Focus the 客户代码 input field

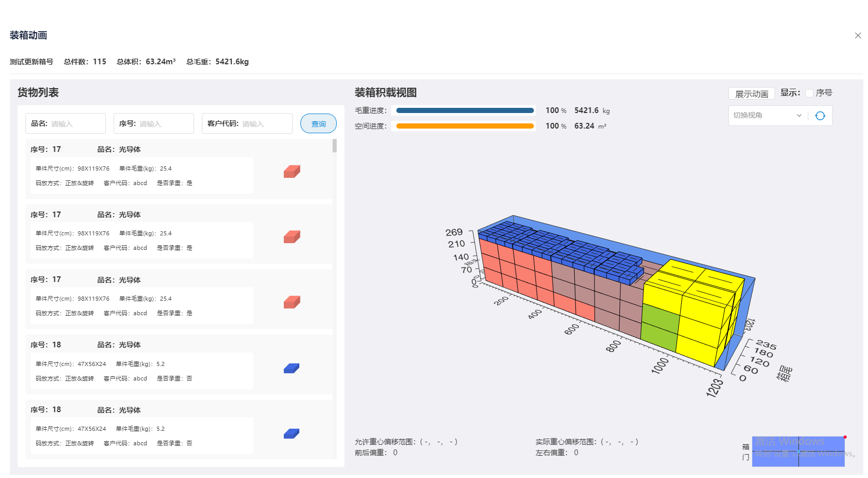point(247,123)
